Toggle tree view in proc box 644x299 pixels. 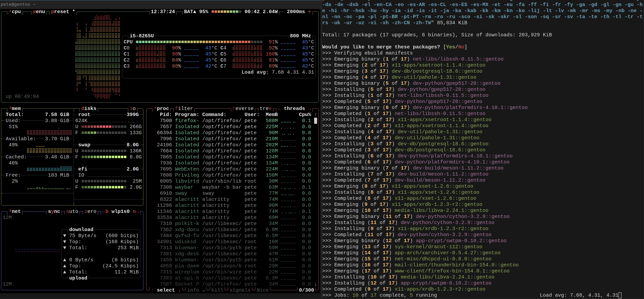[x=266, y=109]
